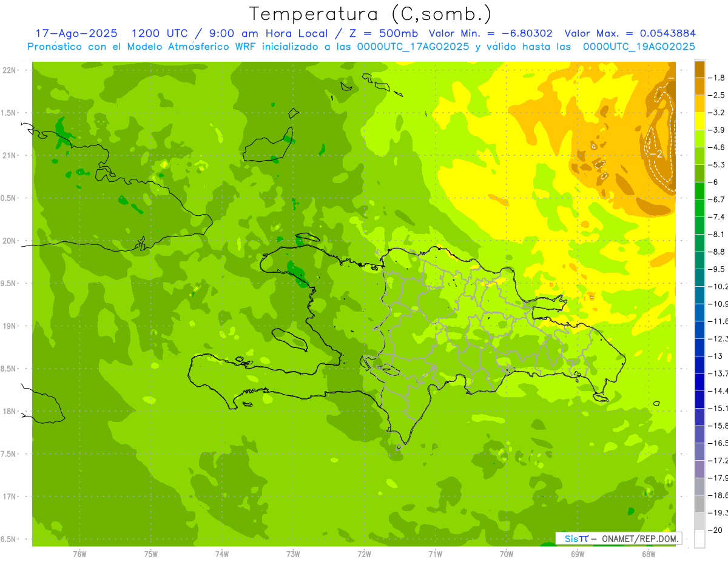This screenshot has height=562, width=728.
Task: Click the '71W' longitude label
Action: pyautogui.click(x=435, y=554)
